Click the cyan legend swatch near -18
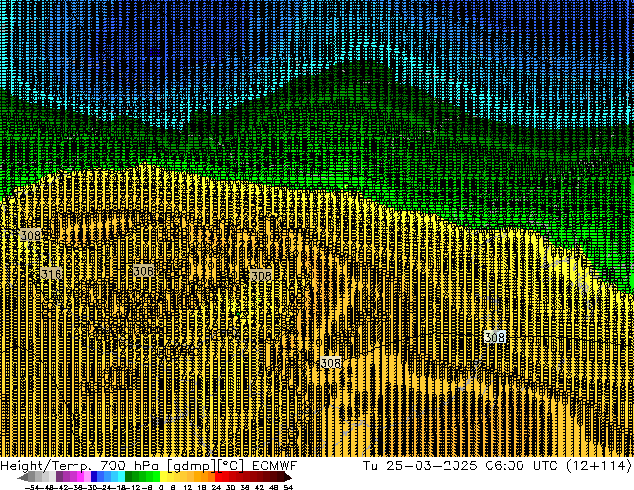The height and width of the screenshot is (490, 634). coord(121,477)
